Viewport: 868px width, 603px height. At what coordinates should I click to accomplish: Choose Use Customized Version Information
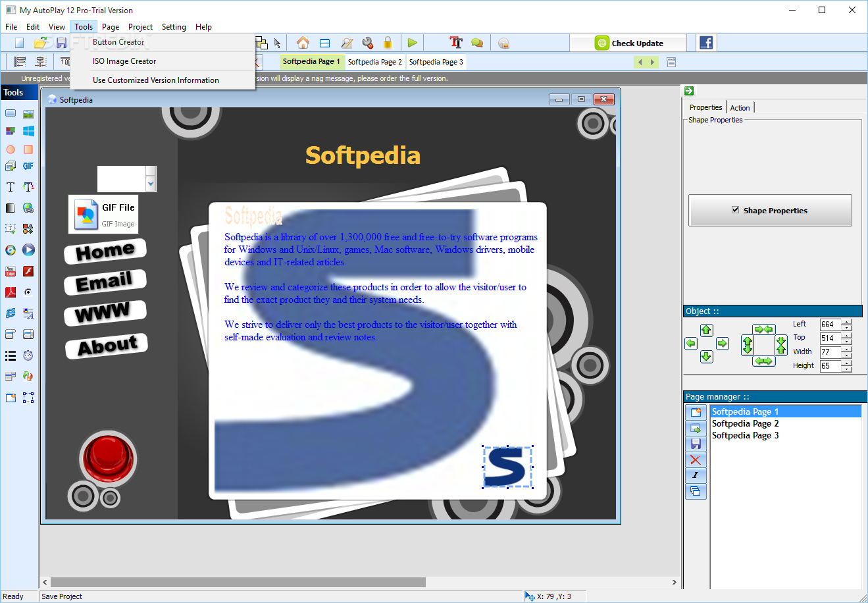[x=156, y=80]
